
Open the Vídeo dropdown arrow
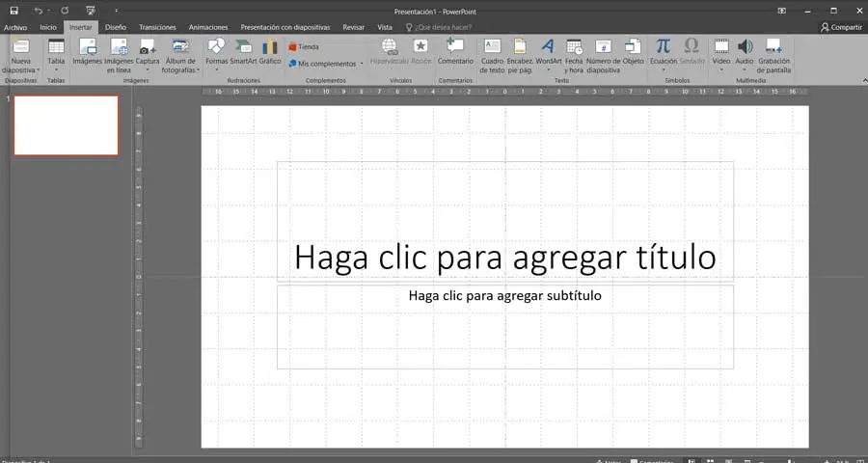coord(721,70)
